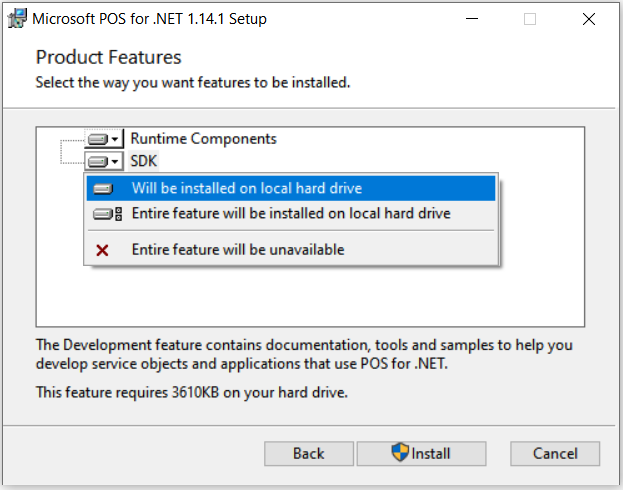
Task: Click the shield icon on the Install button
Action: tap(400, 453)
